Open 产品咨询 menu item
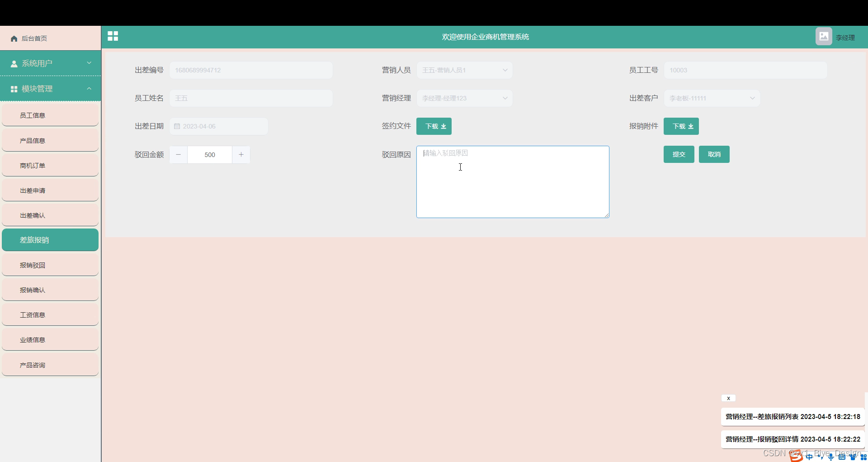This screenshot has width=868, height=462. pos(50,365)
